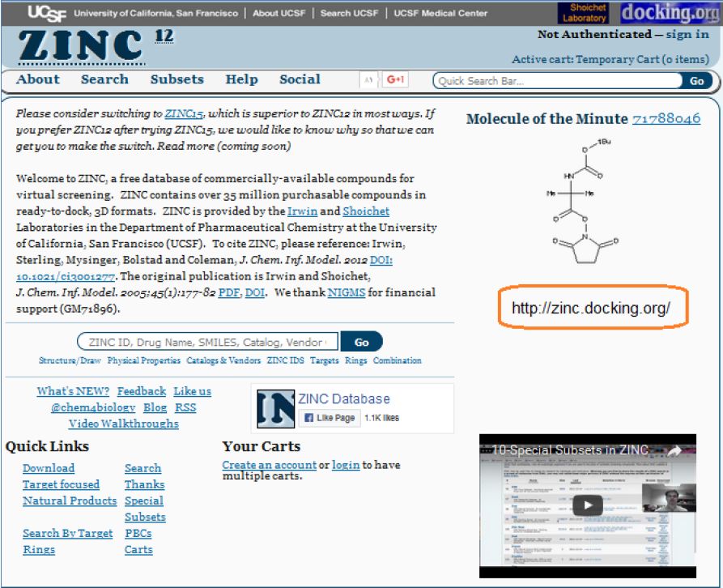Open the Shoichet laboratory link in text
Viewport: 723px width, 588px height.
(366, 211)
